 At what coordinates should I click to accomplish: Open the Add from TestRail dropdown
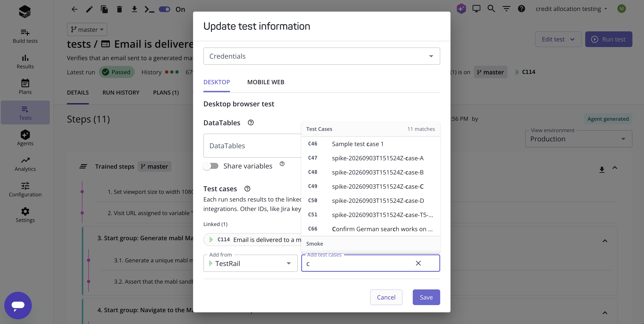tap(250, 263)
